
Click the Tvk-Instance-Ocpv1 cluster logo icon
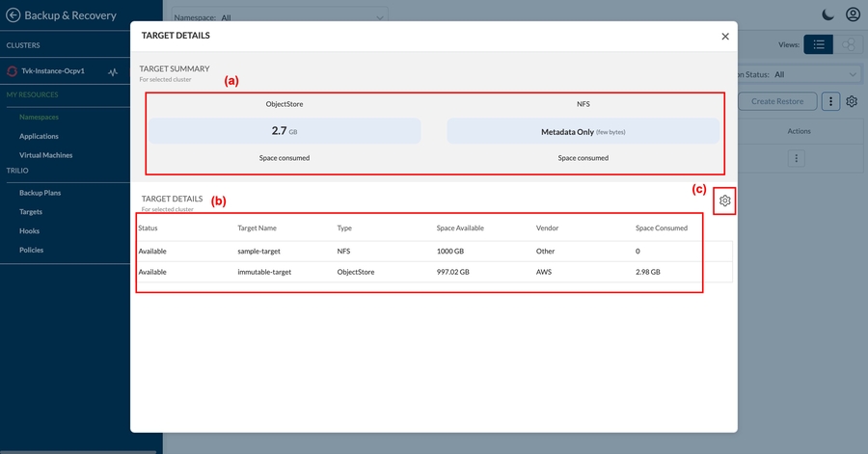(x=13, y=71)
